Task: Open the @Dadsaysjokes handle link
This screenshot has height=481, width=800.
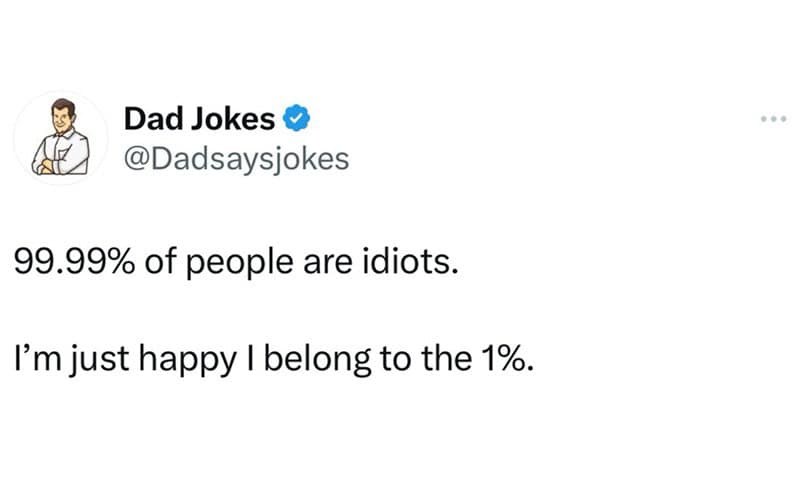Action: click(236, 158)
